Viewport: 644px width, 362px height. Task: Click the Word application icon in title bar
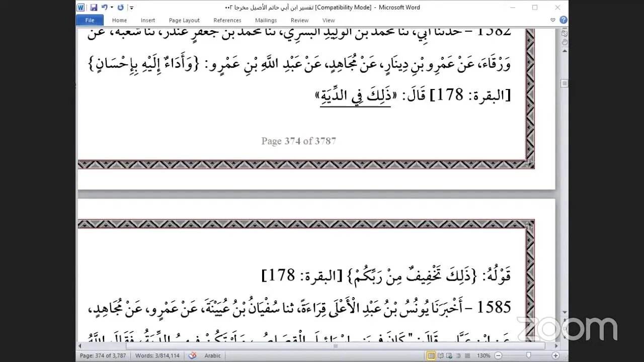point(80,8)
